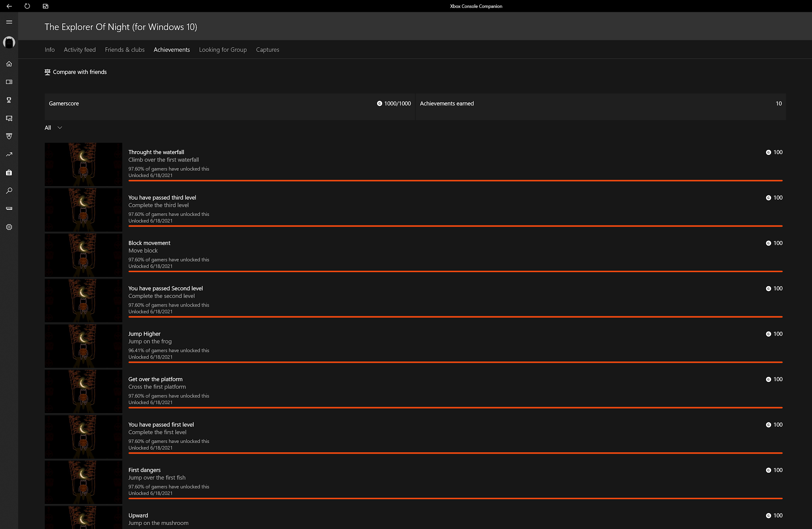Click the Gamerscore G icon next to 1000/1000
This screenshot has height=529, width=812.
click(x=379, y=103)
